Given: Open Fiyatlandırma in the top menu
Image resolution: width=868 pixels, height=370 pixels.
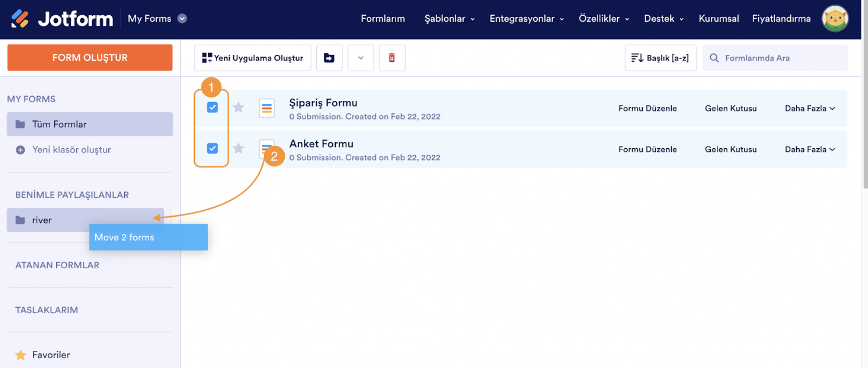Looking at the screenshot, I should (x=781, y=19).
